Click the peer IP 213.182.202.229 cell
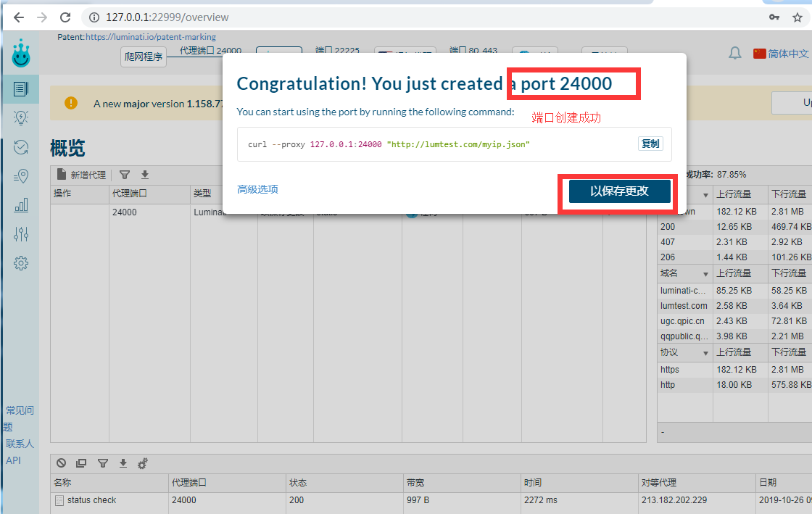The image size is (812, 514). [674, 500]
